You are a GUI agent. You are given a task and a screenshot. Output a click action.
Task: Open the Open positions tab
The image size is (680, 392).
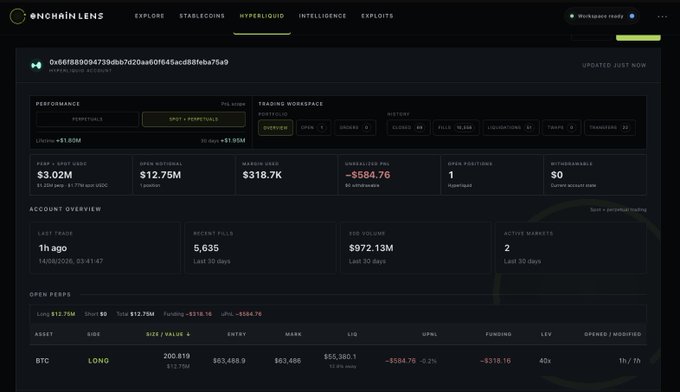[x=313, y=128]
